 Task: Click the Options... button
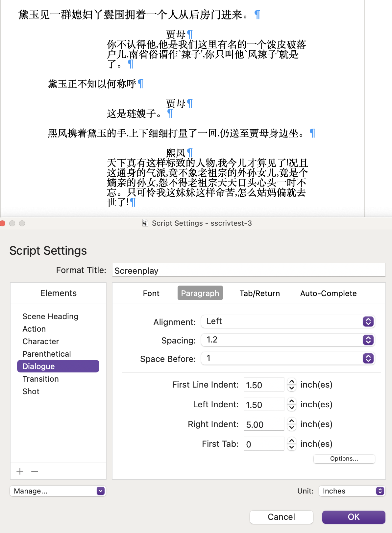(344, 459)
